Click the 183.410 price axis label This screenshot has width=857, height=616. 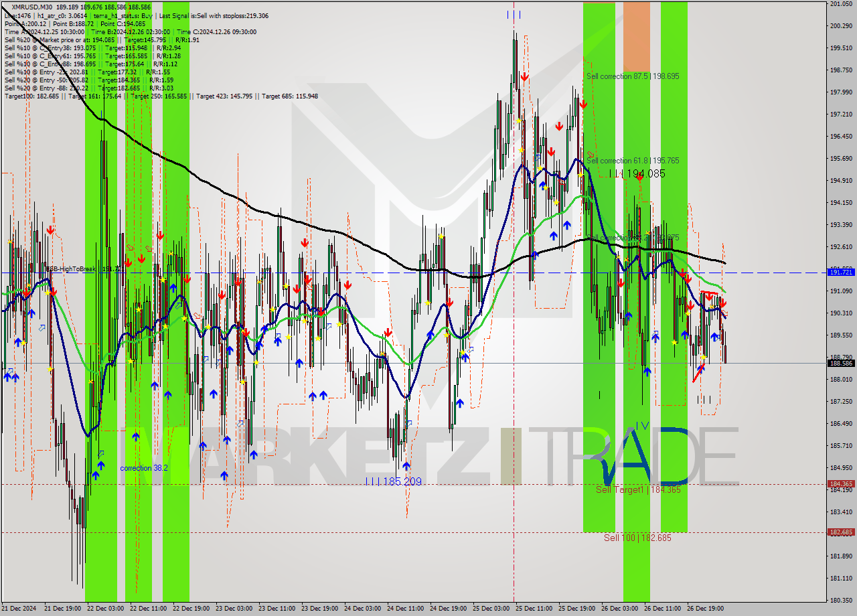[x=841, y=512]
